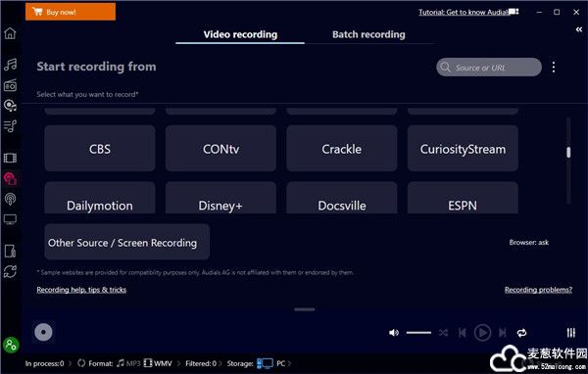Focus the Source or URL search field
The image size is (588, 374).
[x=489, y=68]
